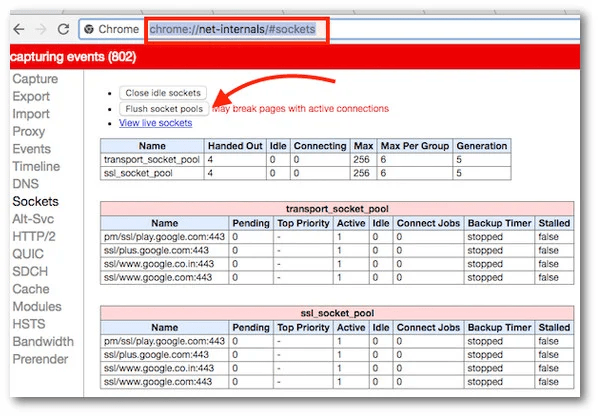Follow the View live sockets link
Viewport: 599px width, 416px height.
coord(155,123)
